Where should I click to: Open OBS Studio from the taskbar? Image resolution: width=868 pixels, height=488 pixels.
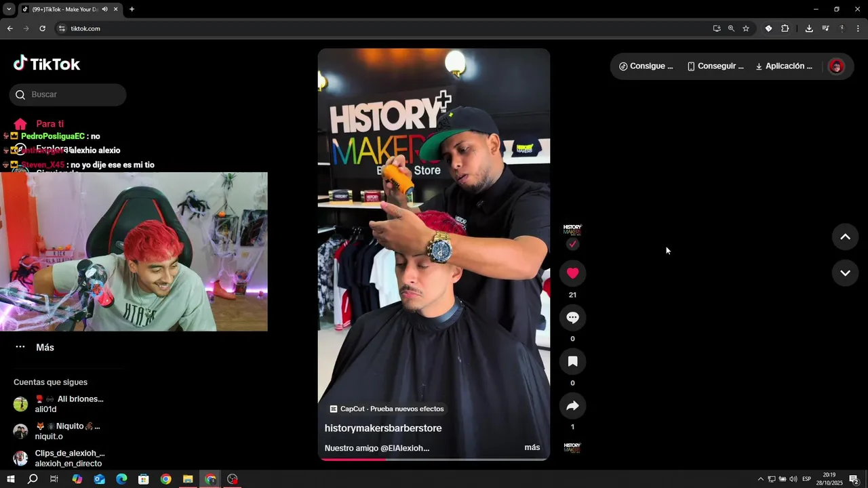click(x=233, y=479)
